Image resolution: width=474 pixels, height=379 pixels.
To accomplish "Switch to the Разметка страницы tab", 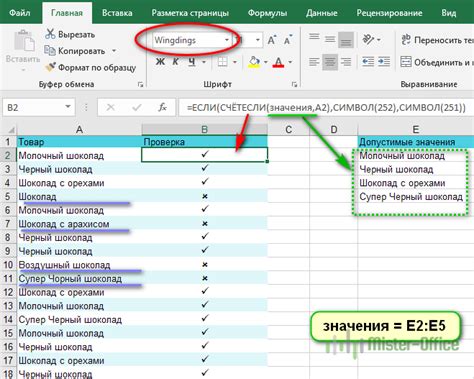I will (190, 13).
